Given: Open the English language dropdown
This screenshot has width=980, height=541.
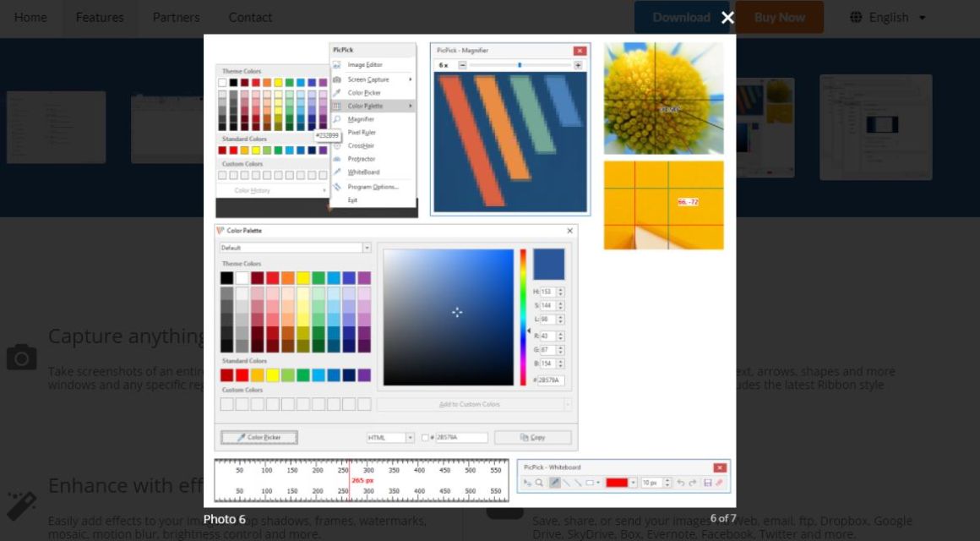Looking at the screenshot, I should (x=888, y=18).
